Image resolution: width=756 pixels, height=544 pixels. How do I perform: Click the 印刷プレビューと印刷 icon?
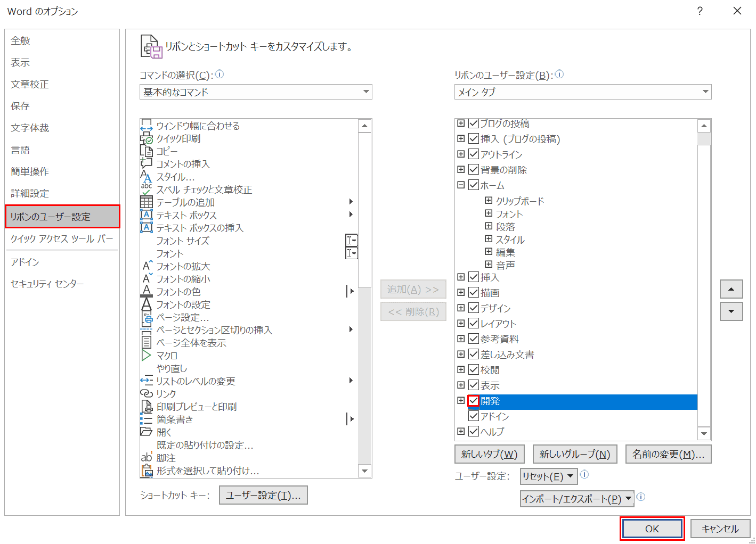(x=147, y=407)
